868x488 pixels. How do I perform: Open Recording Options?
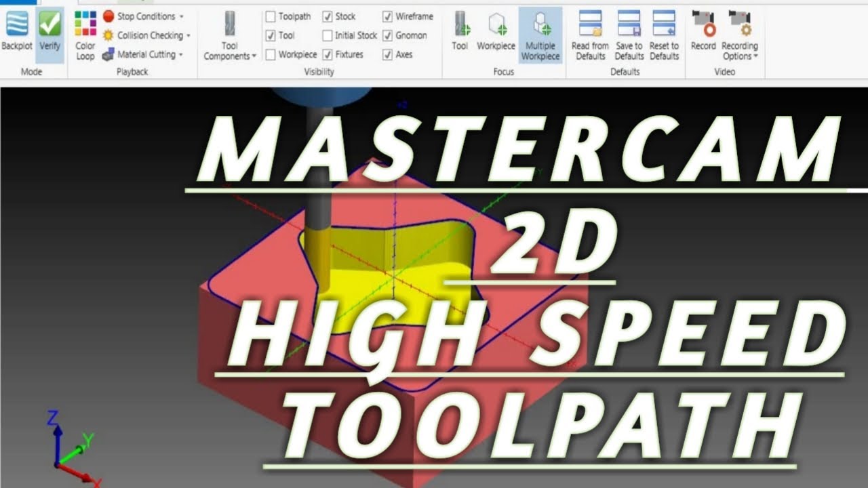(x=739, y=35)
